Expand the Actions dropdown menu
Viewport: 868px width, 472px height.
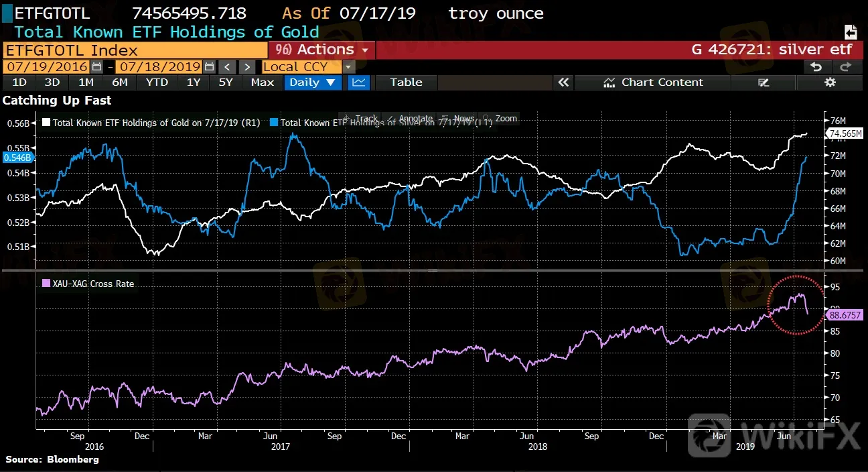[321, 50]
